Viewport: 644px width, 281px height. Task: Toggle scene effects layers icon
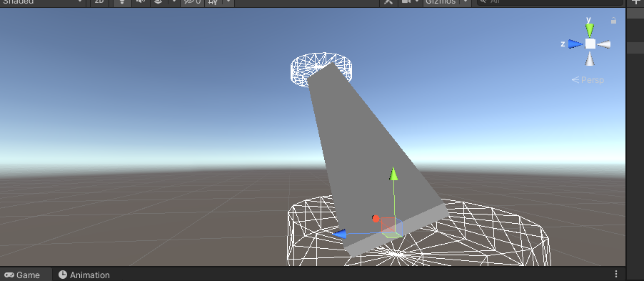[x=158, y=2]
